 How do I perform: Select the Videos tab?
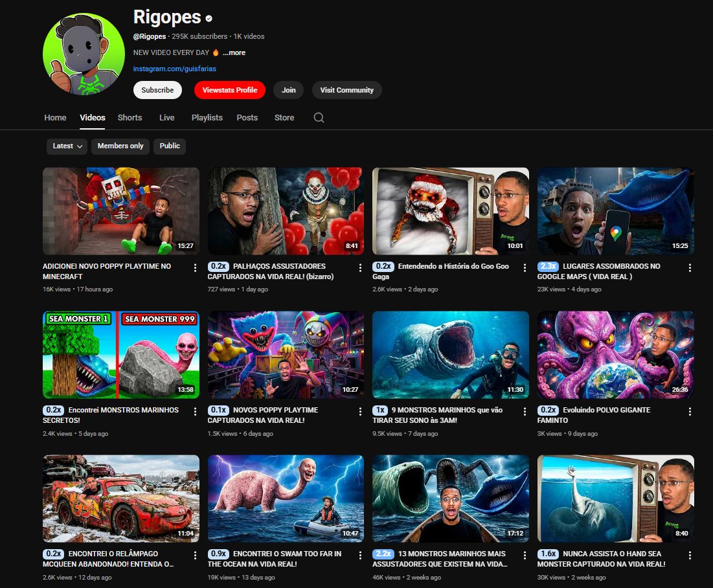93,117
